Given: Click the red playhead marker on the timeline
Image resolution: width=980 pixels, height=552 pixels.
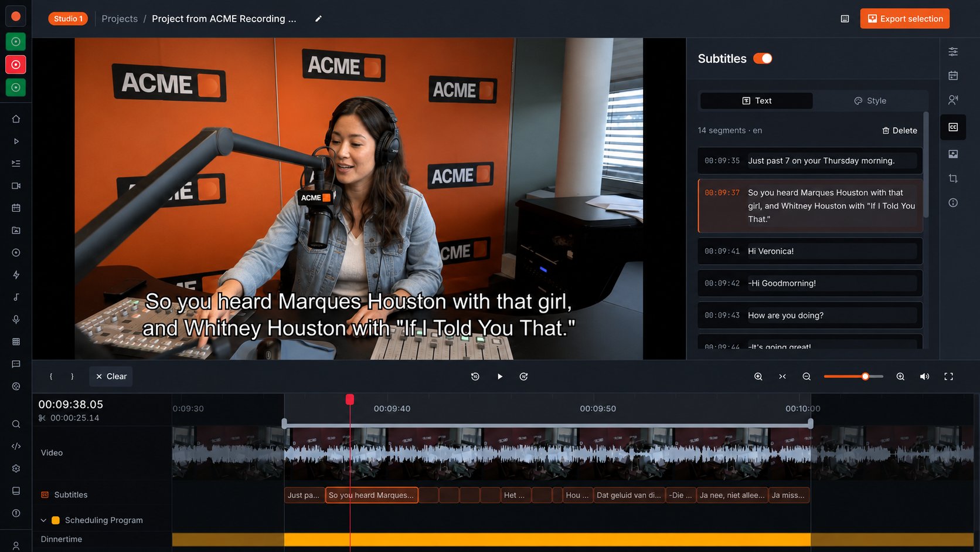Looking at the screenshot, I should click(350, 399).
